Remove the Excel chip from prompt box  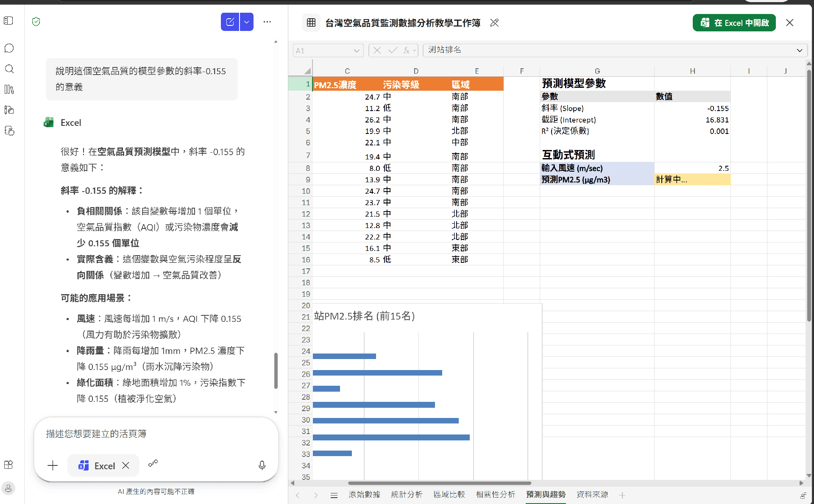[x=125, y=465]
